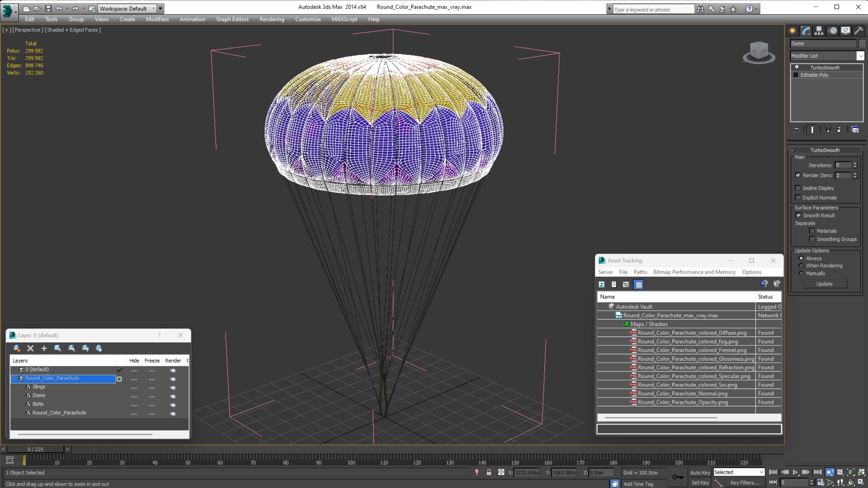Open the Create command panel tab
The width and height of the screenshot is (868, 488).
793,31
